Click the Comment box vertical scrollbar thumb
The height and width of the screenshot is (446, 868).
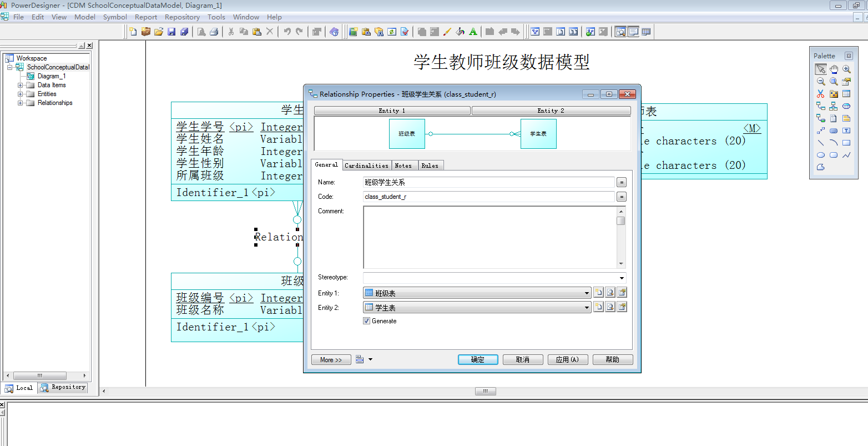click(x=621, y=221)
